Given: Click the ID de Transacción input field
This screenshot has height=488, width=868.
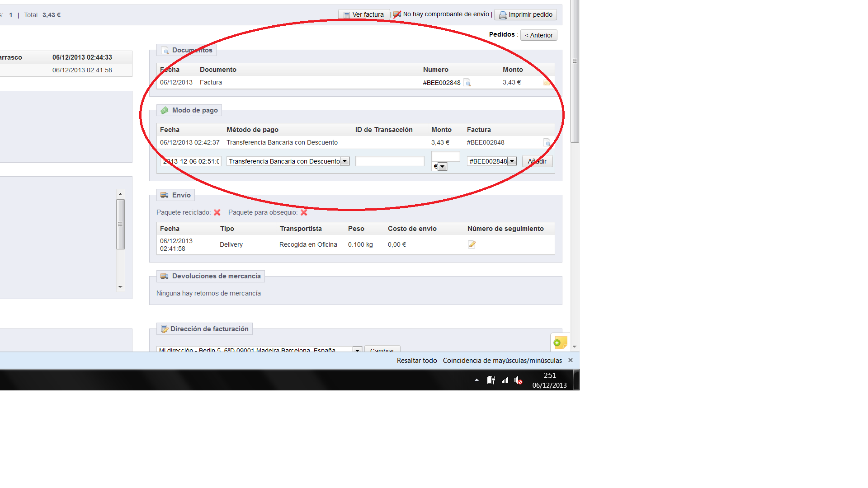Looking at the screenshot, I should tap(390, 161).
